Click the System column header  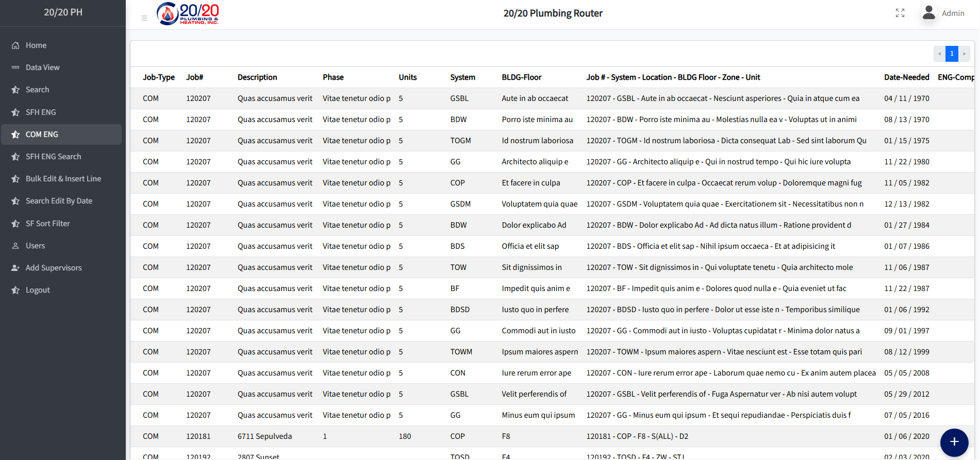pos(462,77)
